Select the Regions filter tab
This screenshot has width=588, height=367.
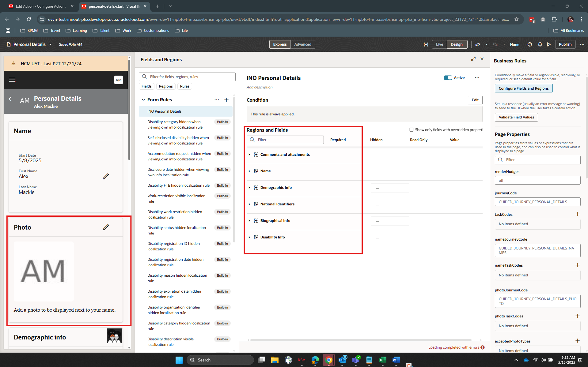166,86
